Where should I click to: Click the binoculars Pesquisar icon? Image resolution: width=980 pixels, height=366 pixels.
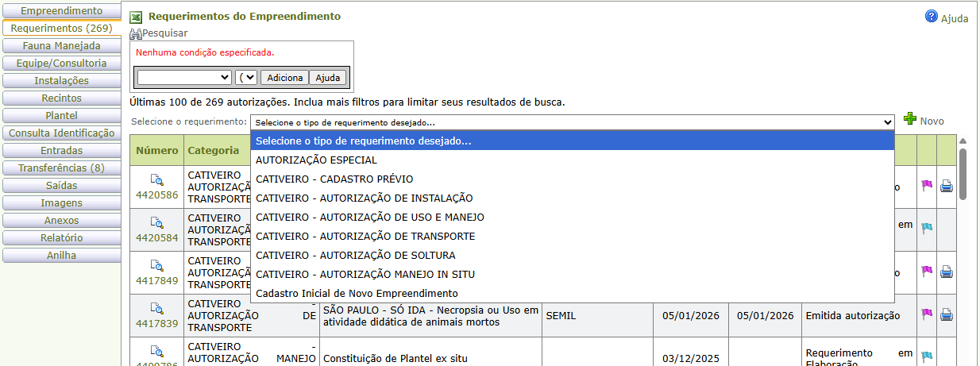coord(136,33)
